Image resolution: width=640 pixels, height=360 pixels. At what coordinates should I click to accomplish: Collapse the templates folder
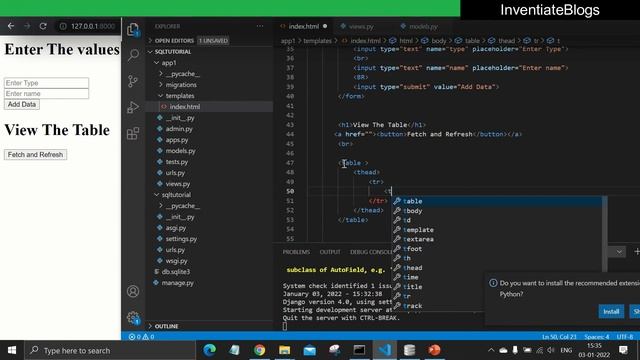pyautogui.click(x=180, y=96)
